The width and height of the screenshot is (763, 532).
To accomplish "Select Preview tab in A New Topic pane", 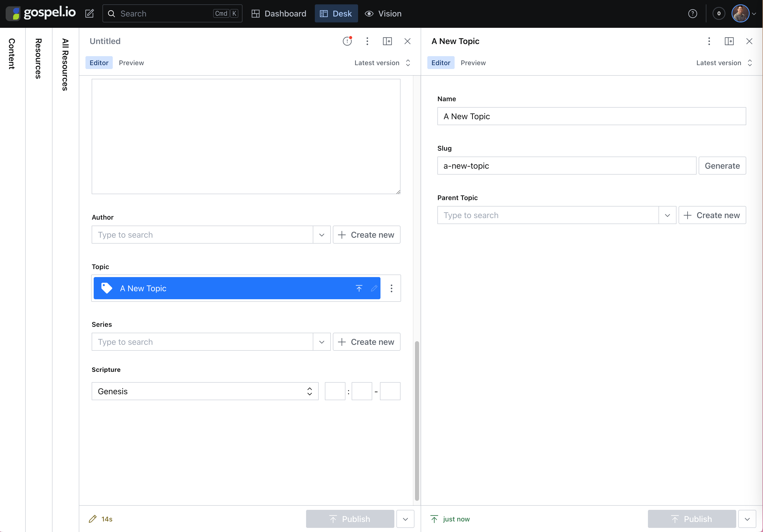I will coord(473,63).
